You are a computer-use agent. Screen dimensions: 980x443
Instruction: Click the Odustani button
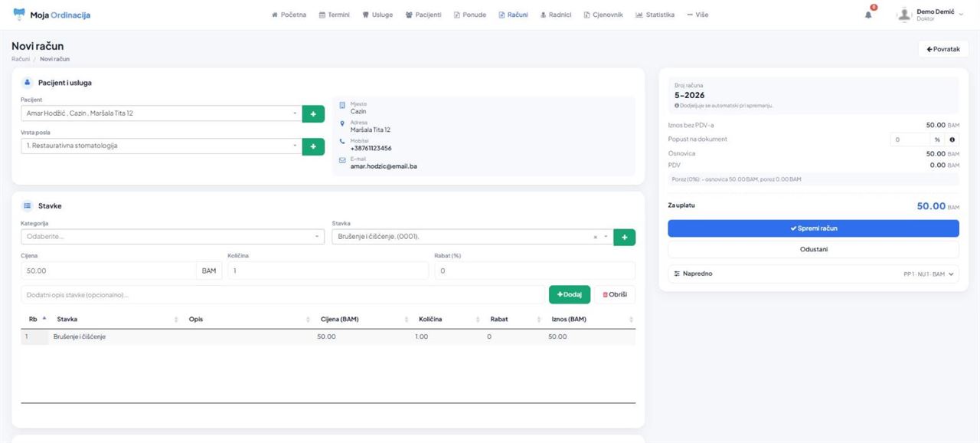pos(813,249)
